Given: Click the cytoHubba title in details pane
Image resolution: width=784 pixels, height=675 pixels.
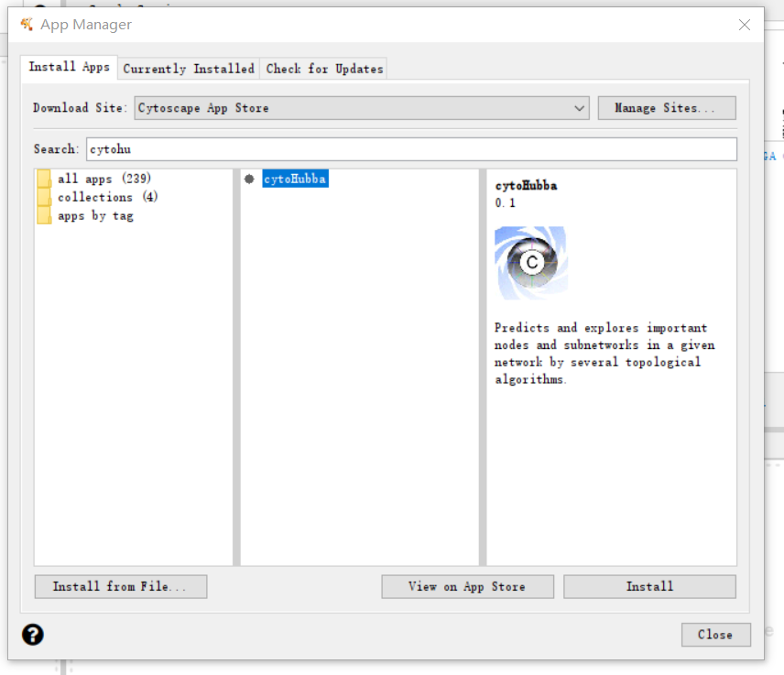Looking at the screenshot, I should 526,186.
